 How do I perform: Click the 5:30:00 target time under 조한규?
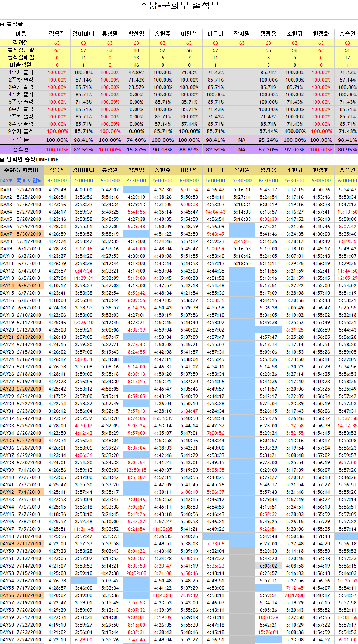pyautogui.click(x=295, y=181)
